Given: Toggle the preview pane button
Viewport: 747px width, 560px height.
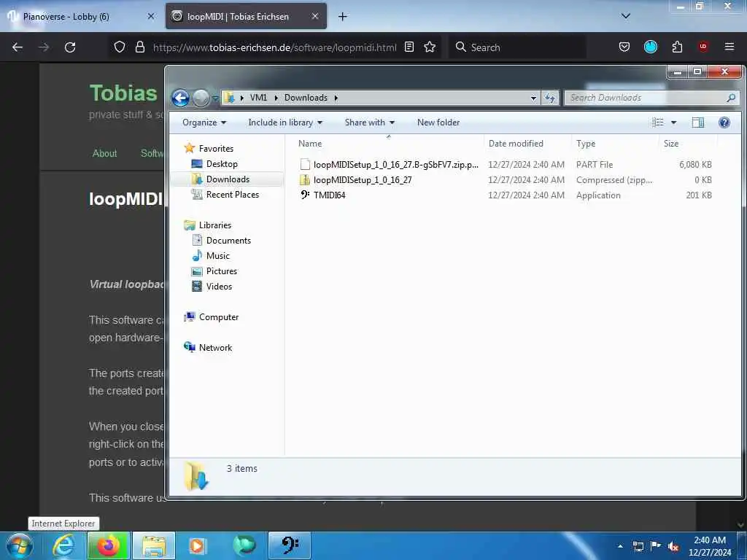Looking at the screenshot, I should pyautogui.click(x=697, y=122).
